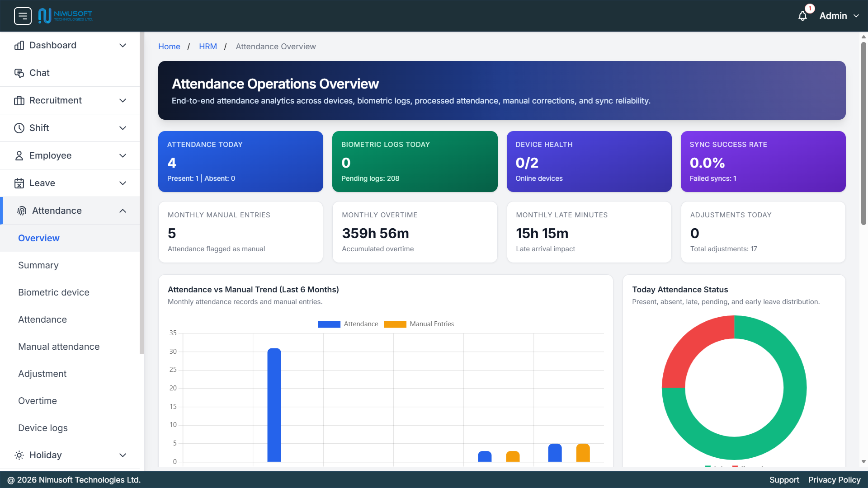Screen dimensions: 868x488
Task: Expand the Holiday section chevron
Action: click(x=123, y=455)
